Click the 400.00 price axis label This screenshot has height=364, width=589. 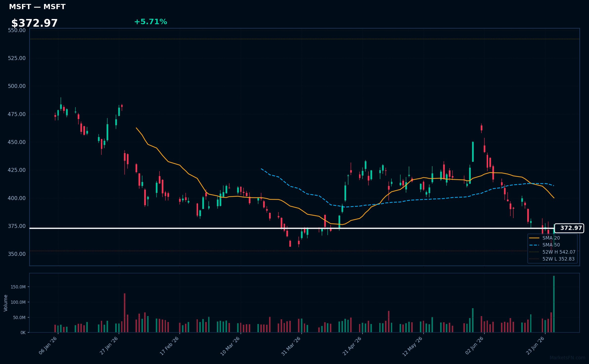[x=17, y=198]
